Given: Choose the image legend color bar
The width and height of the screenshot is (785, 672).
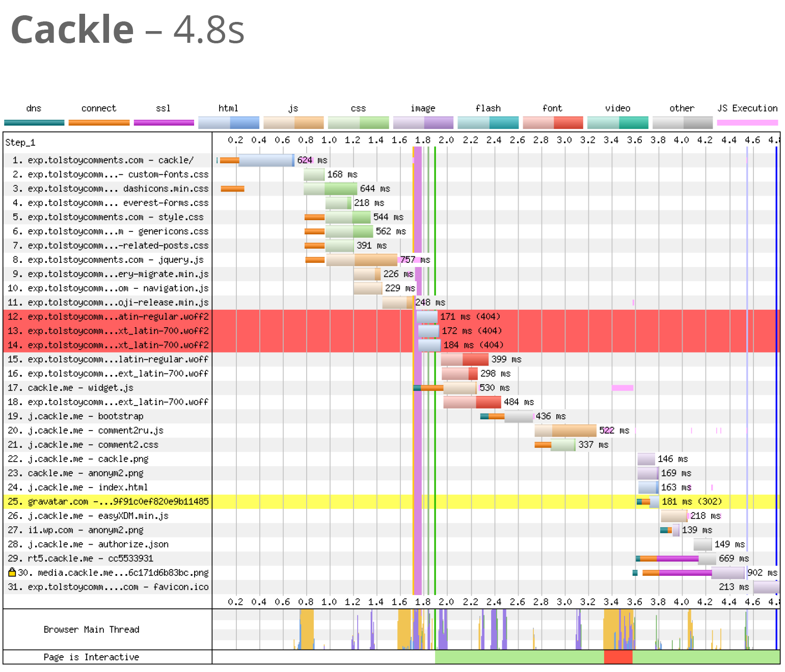Looking at the screenshot, I should [x=423, y=122].
